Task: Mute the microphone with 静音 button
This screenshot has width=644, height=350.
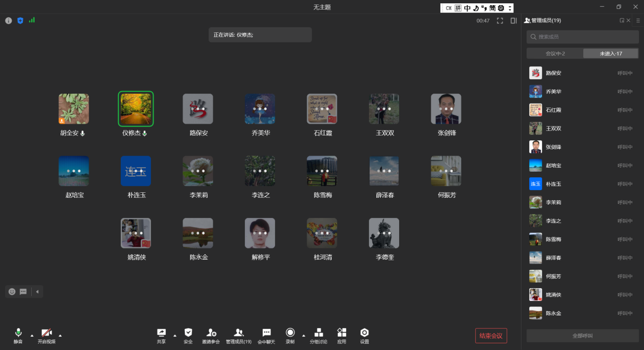Action: [18, 333]
